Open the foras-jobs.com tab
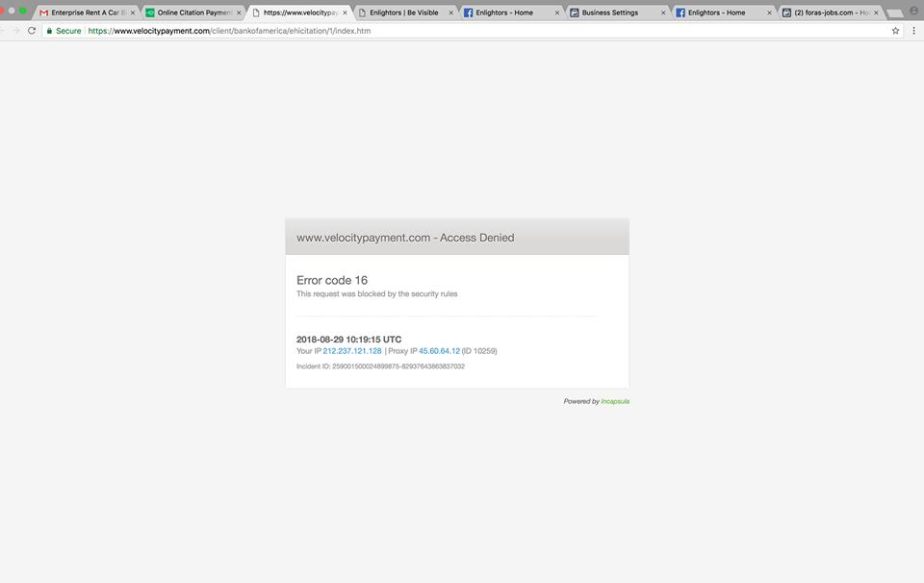The height and width of the screenshot is (583, 924). coord(830,13)
